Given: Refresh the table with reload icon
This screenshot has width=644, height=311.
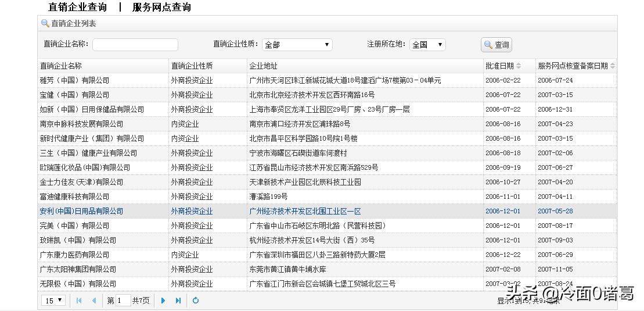Looking at the screenshot, I should click(x=196, y=301).
